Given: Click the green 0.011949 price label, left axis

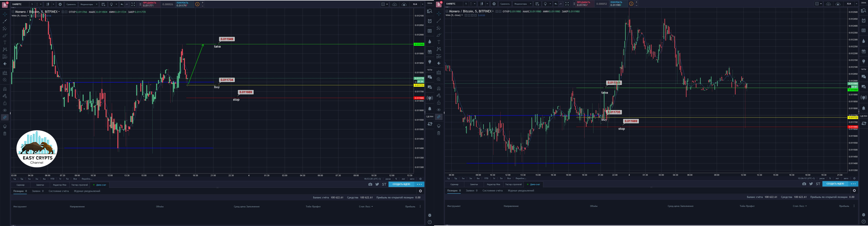Looking at the screenshot, I should pos(419,44).
